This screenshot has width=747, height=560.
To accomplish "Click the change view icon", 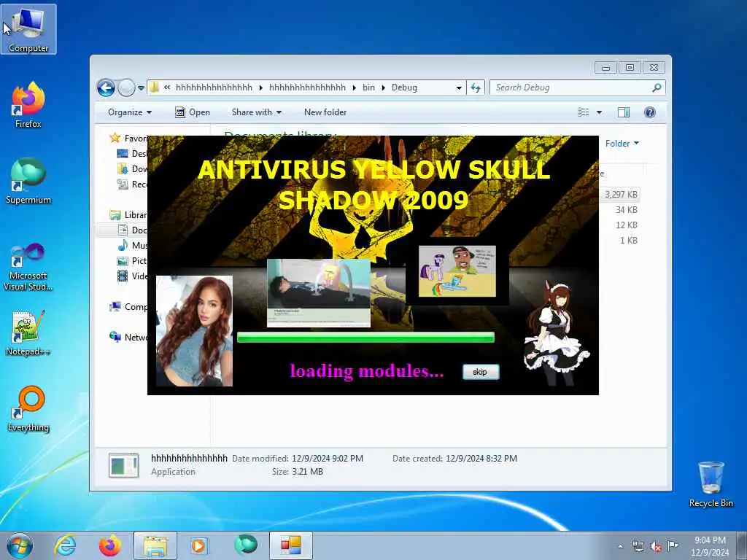I will click(584, 112).
